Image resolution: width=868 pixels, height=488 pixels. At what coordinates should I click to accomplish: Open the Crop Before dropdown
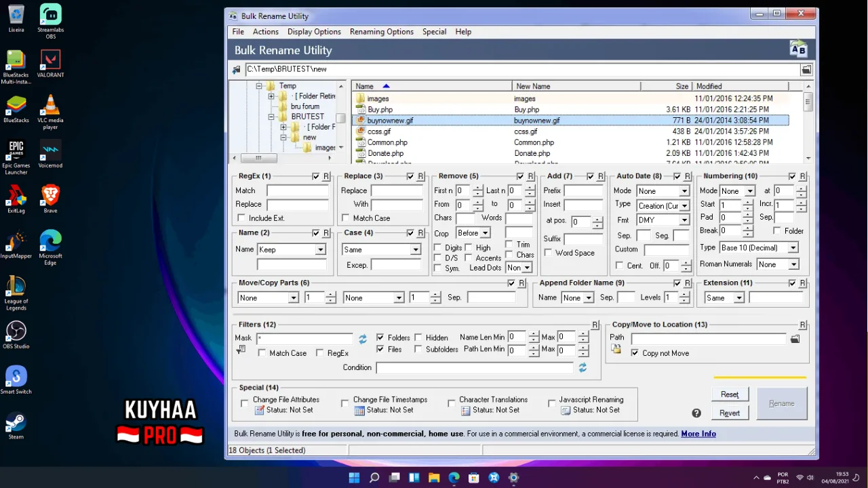(x=473, y=233)
